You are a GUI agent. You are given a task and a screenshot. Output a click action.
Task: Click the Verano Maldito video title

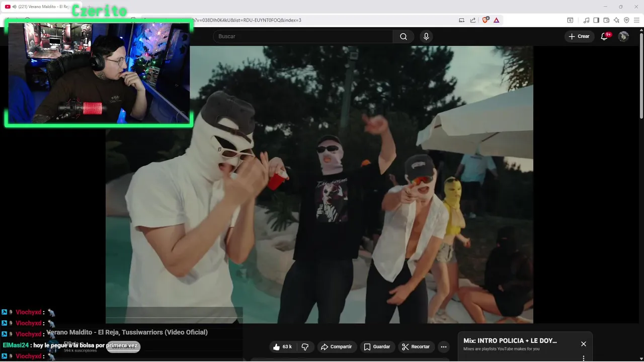click(127, 332)
